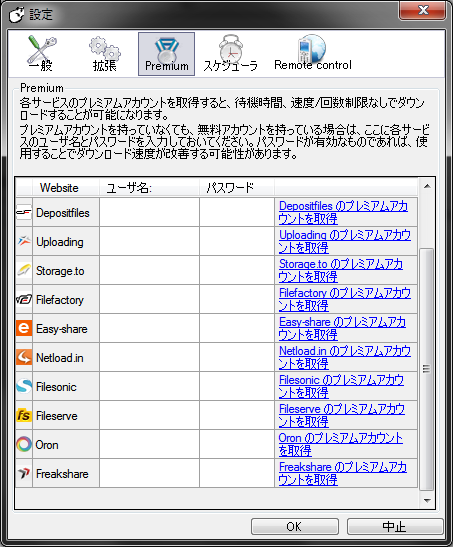
Task: Click the Storage.to site icon
Action: [24, 270]
